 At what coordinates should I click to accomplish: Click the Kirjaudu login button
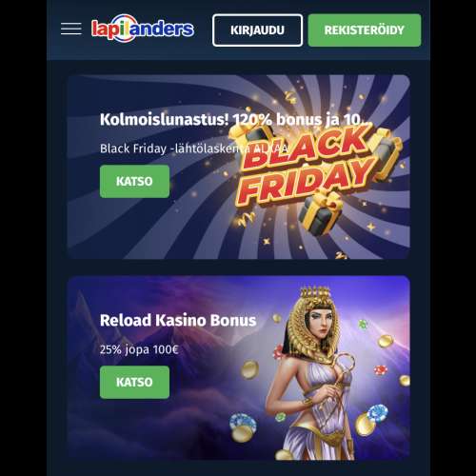pos(257,30)
